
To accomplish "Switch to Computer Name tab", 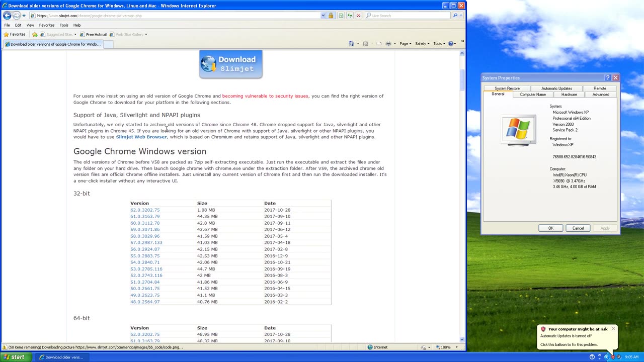I will click(x=533, y=95).
